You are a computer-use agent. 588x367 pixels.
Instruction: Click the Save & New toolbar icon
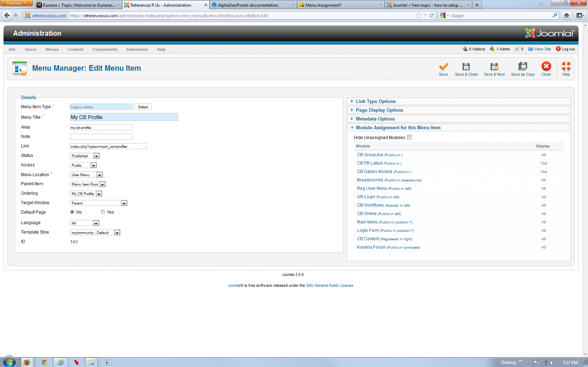pyautogui.click(x=494, y=66)
